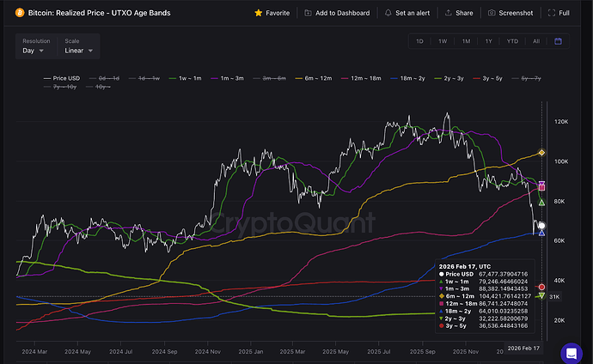
Task: Click the yellow diamond marker at 104K
Action: (541, 153)
